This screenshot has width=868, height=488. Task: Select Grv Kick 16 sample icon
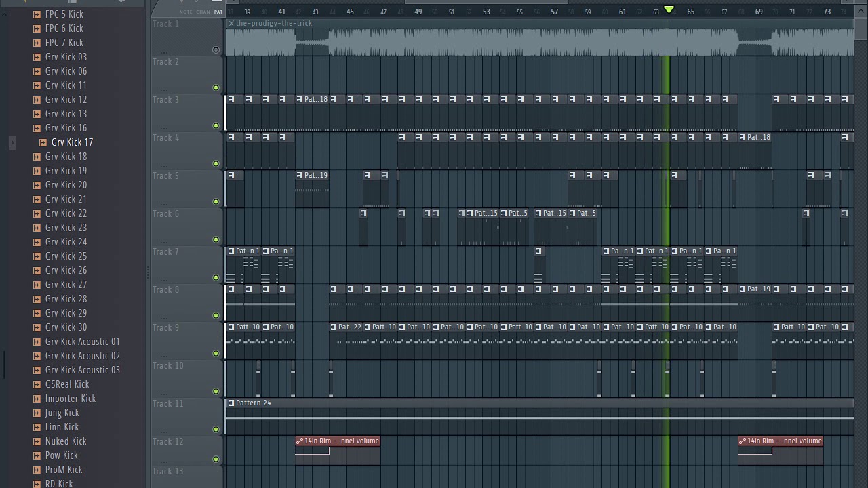(x=37, y=128)
